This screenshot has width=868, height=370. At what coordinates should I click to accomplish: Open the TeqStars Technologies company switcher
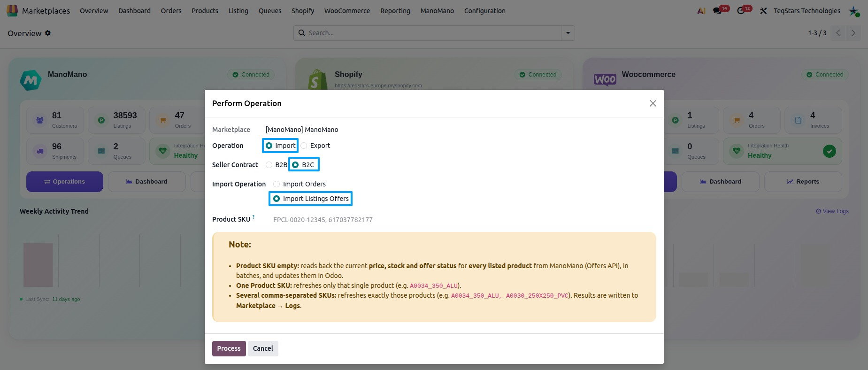[x=807, y=11]
